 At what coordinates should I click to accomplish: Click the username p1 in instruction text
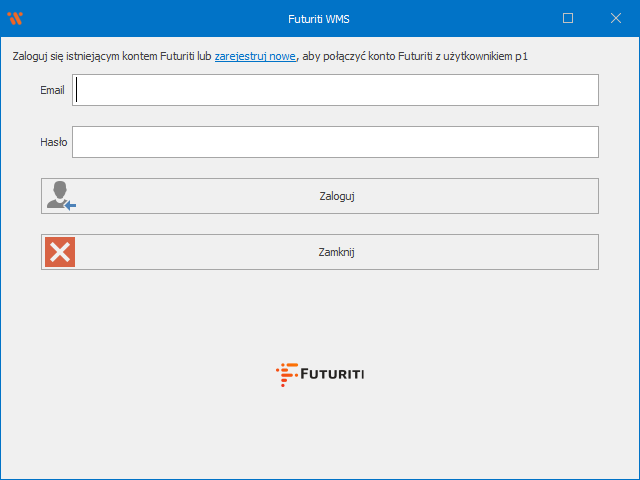(x=521, y=56)
